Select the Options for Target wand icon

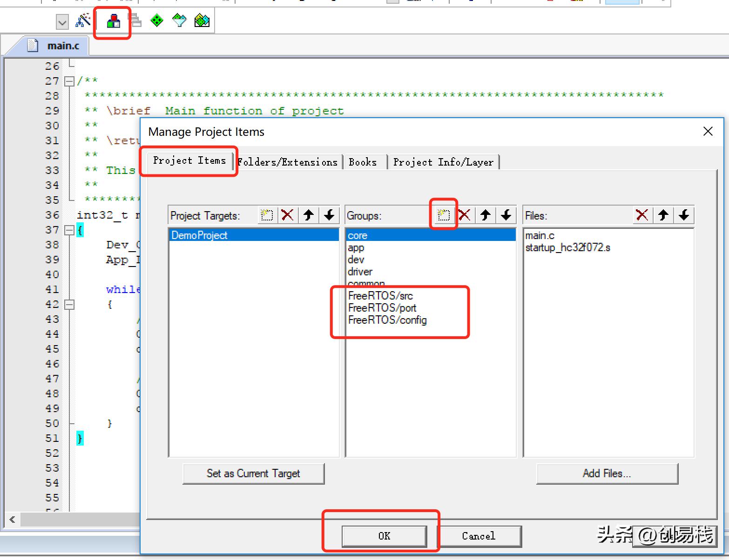pos(83,20)
